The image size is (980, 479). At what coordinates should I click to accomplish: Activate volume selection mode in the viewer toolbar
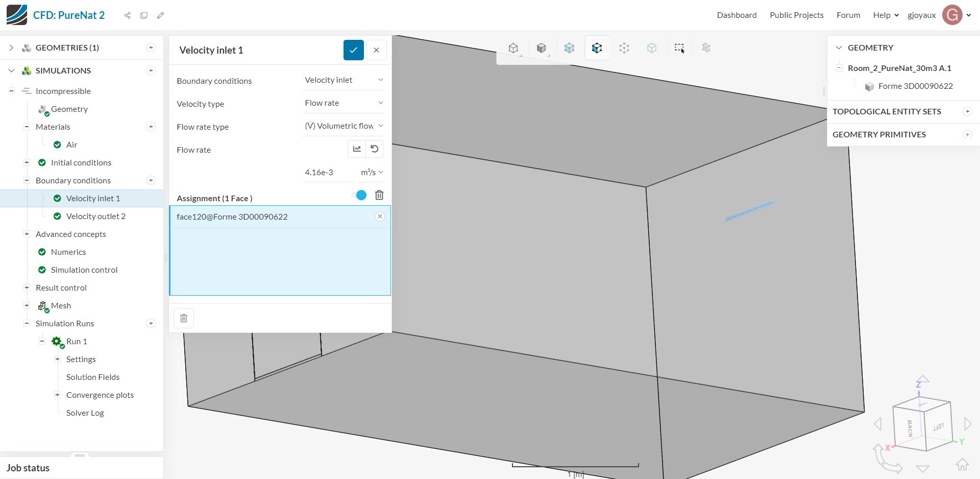coord(569,48)
